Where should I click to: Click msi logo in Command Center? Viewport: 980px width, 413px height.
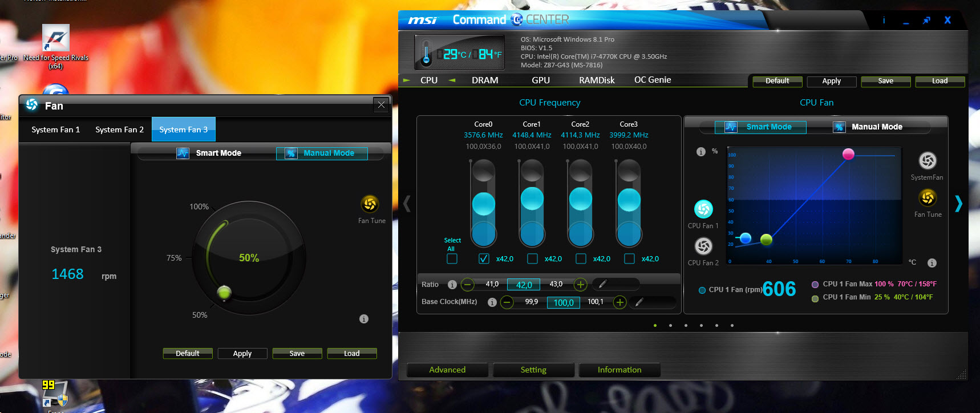click(x=423, y=20)
